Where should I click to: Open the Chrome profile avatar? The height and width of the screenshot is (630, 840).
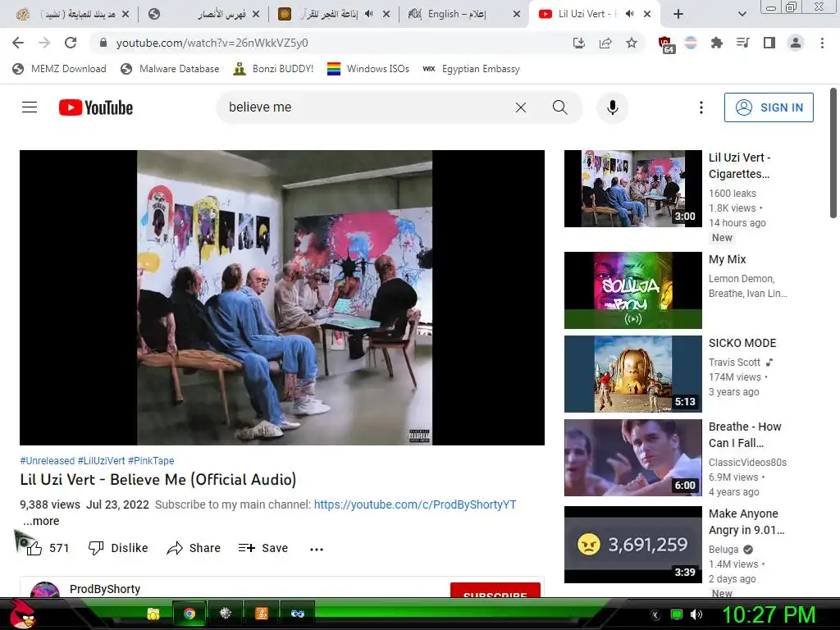[796, 43]
